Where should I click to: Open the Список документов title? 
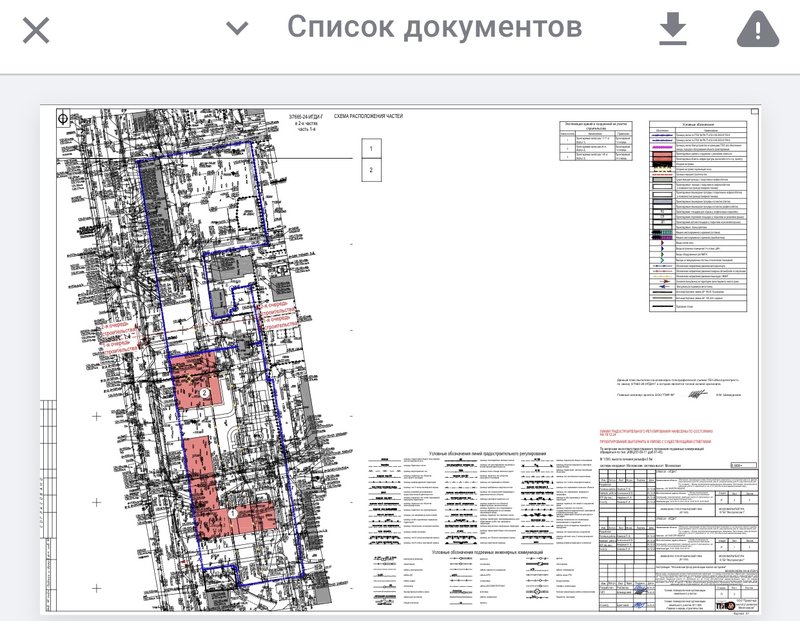[434, 27]
